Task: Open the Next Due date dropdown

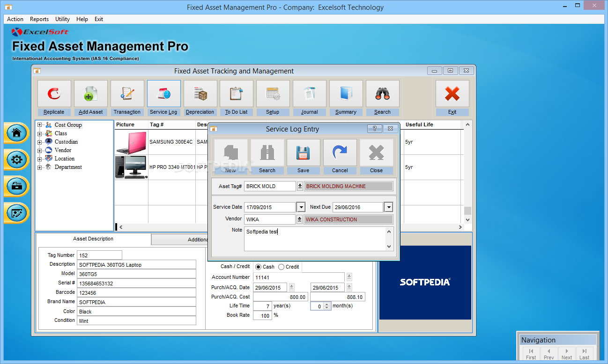Action: [x=388, y=207]
